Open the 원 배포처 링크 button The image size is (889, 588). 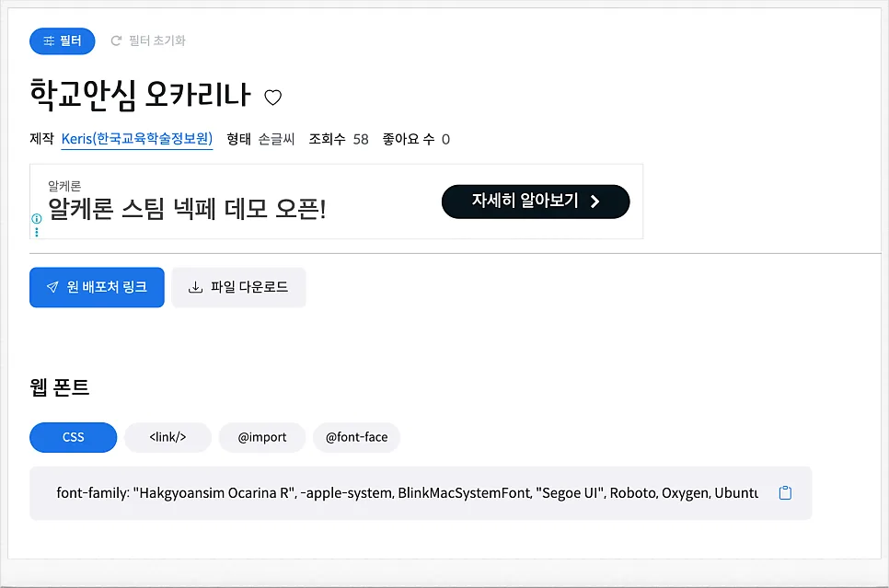click(97, 287)
